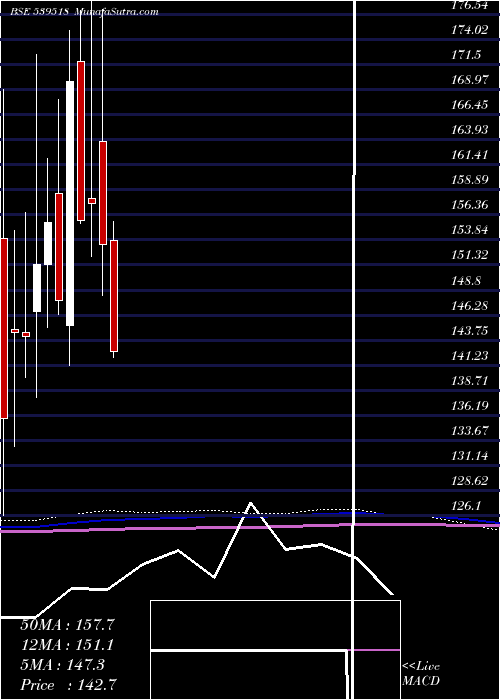
Task: Click the 174.02 price axis label
Action: (x=470, y=30)
